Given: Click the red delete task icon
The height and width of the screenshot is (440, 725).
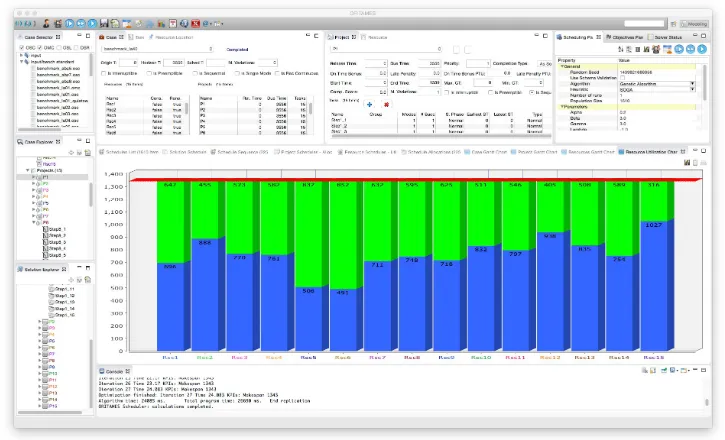Looking at the screenshot, I should pyautogui.click(x=387, y=104).
